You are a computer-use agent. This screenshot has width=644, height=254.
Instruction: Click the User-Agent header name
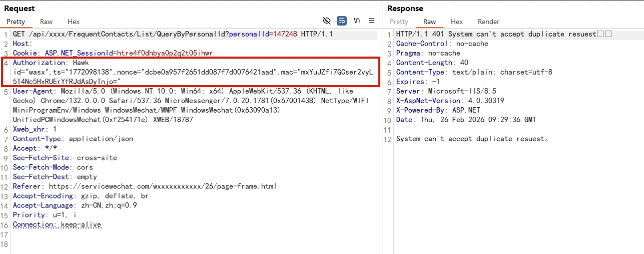tap(34, 91)
